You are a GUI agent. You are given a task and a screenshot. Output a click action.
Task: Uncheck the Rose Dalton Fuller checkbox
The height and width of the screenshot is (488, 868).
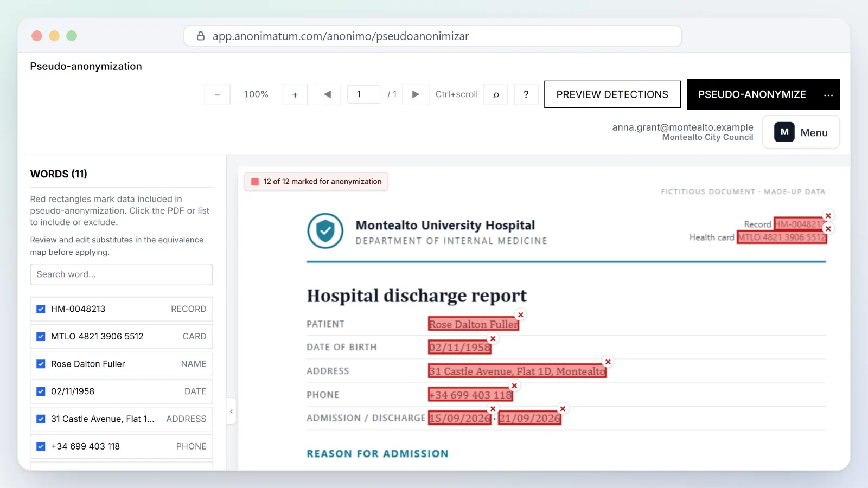tap(41, 364)
